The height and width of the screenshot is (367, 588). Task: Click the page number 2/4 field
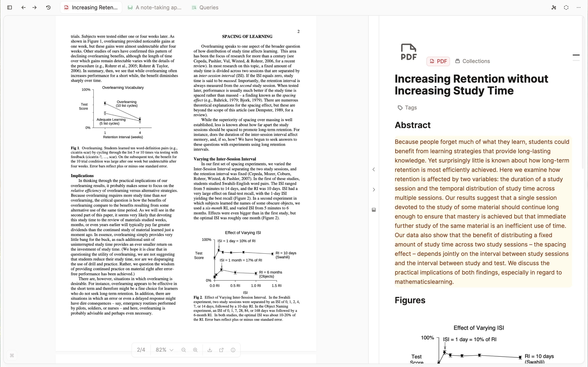coord(141,350)
